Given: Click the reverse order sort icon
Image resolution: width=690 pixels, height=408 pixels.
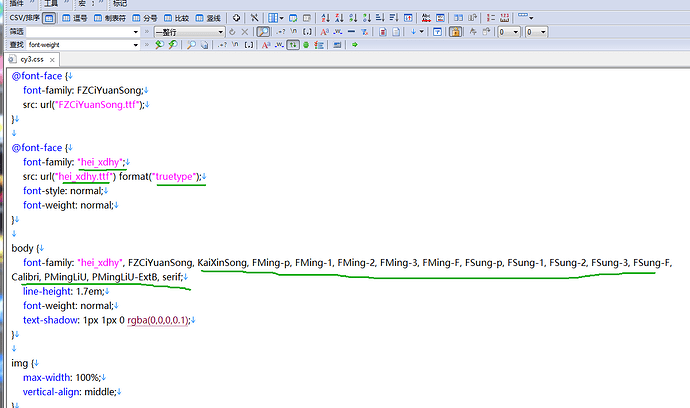Looking at the screenshot, I should [408, 18].
